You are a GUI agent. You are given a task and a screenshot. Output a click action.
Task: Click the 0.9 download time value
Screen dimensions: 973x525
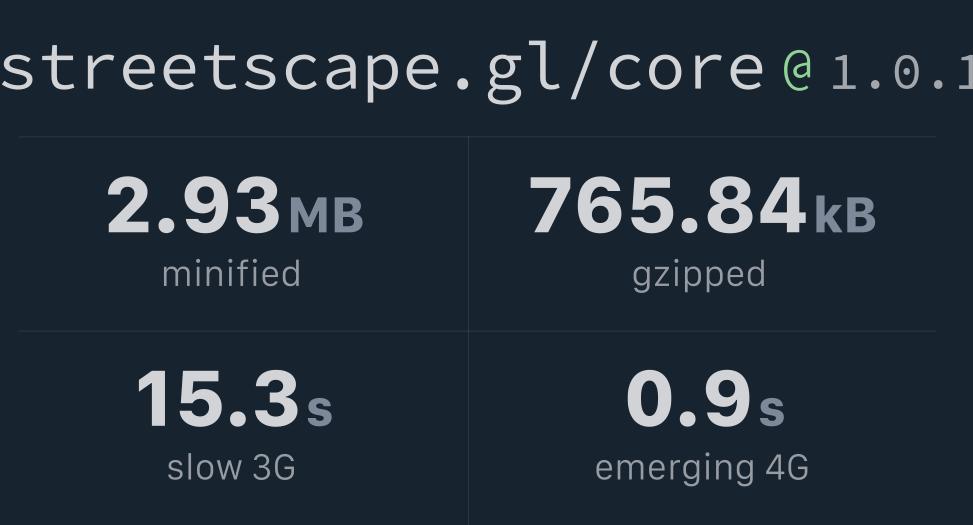688,400
